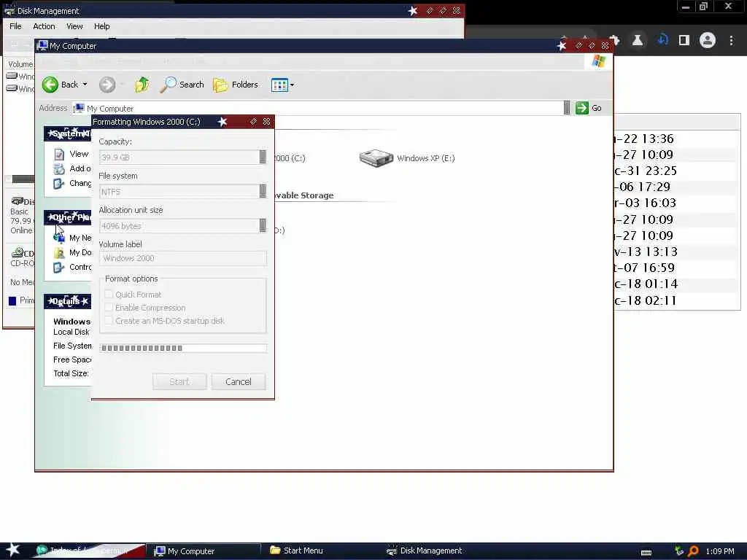
Task: Click the keyboard icon in system tray
Action: [646, 553]
